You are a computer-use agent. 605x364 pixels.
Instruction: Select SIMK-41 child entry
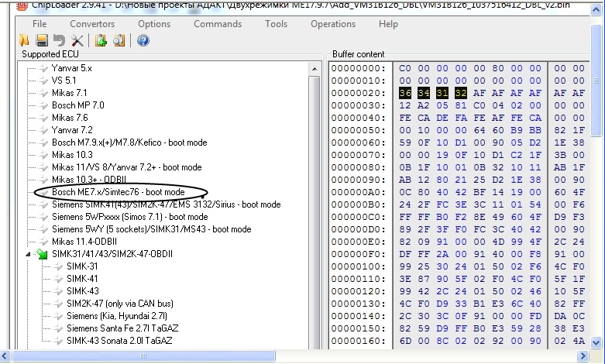pos(82,278)
